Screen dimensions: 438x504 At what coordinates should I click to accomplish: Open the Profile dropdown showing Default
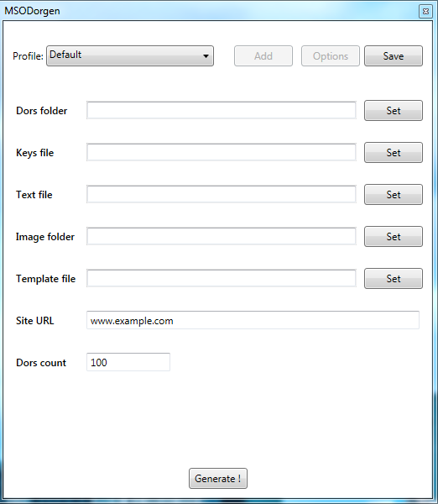tap(130, 56)
